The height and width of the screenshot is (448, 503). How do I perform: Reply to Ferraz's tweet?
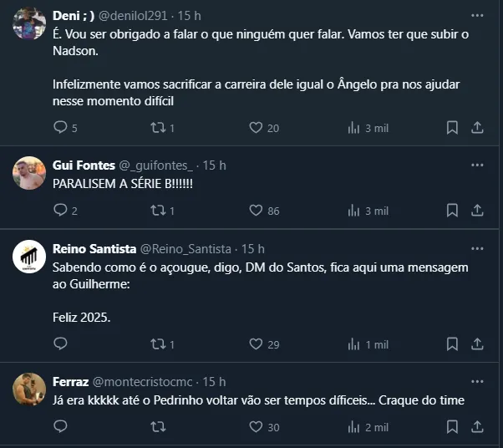(x=60, y=427)
